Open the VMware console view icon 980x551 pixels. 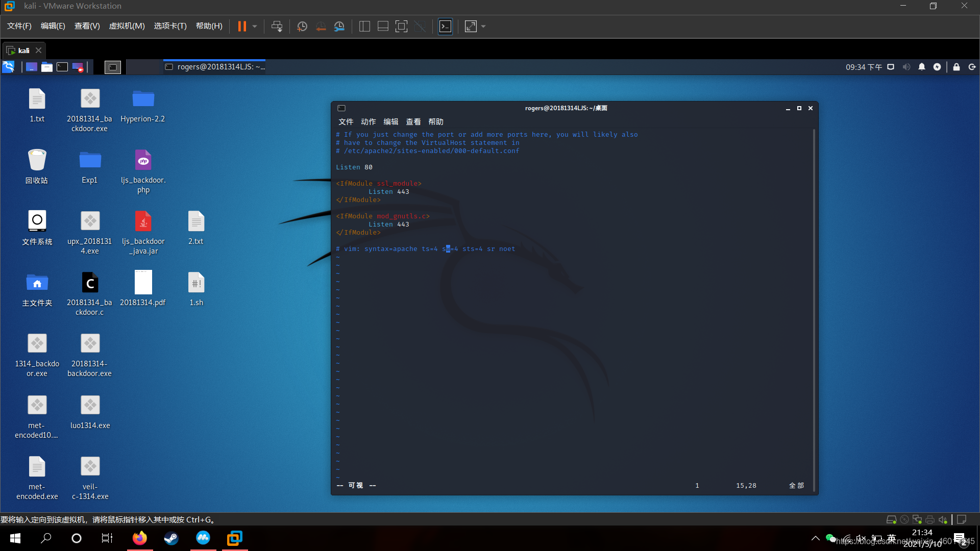tap(446, 26)
